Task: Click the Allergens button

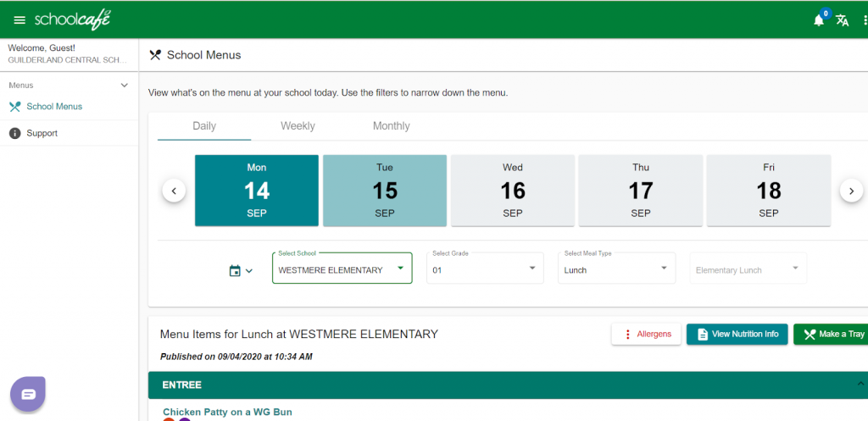Action: click(646, 334)
